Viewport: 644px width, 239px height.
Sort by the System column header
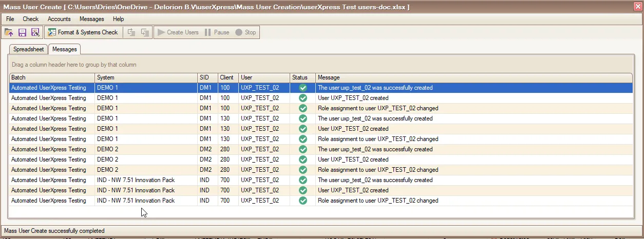pyautogui.click(x=146, y=77)
